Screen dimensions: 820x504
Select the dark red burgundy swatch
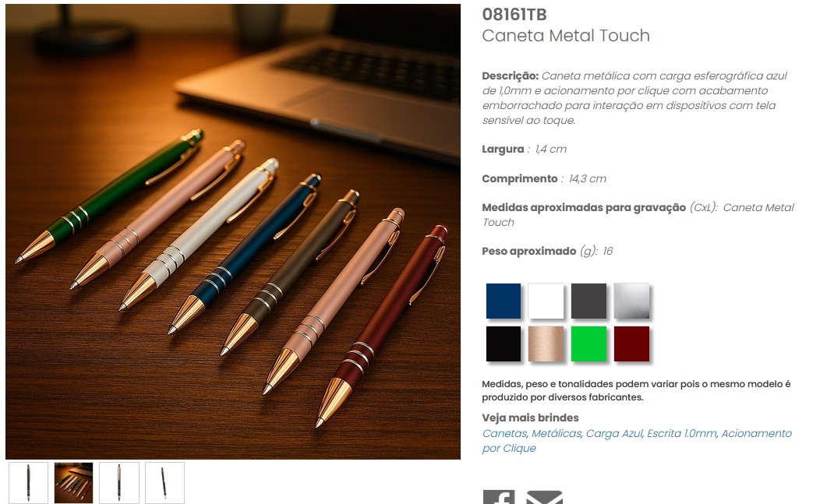pos(631,344)
